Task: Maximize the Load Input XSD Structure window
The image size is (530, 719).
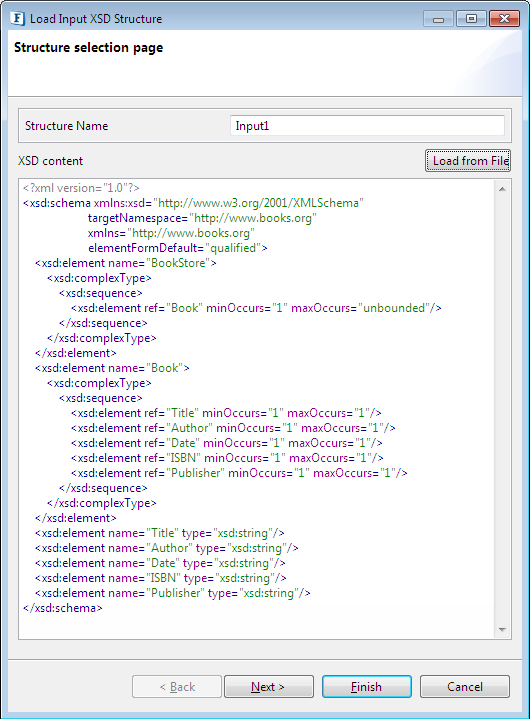Action: [471, 19]
